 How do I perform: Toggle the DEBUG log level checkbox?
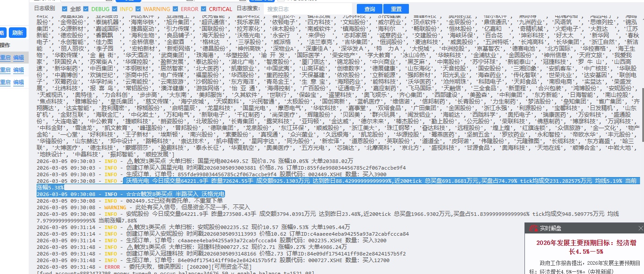tap(86, 9)
